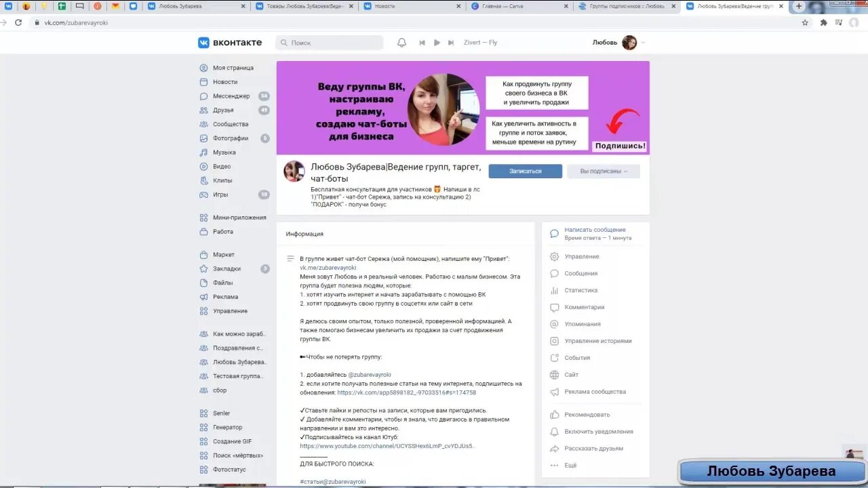Switch to Новости browser tab

pos(413,6)
